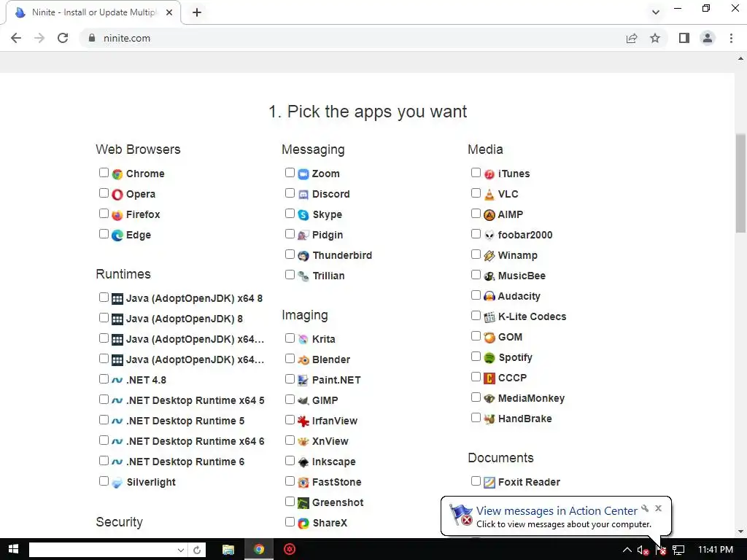Click the taskbar address refresh icon

tap(197, 550)
